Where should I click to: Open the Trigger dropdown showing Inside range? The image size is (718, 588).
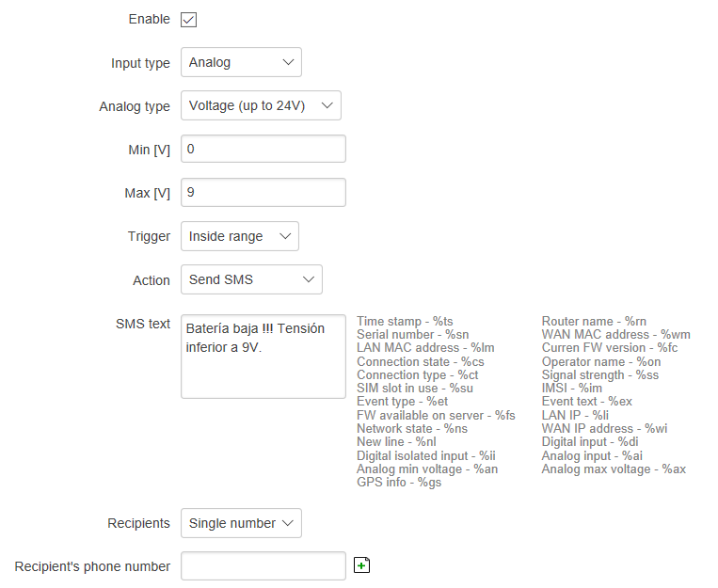pyautogui.click(x=240, y=236)
